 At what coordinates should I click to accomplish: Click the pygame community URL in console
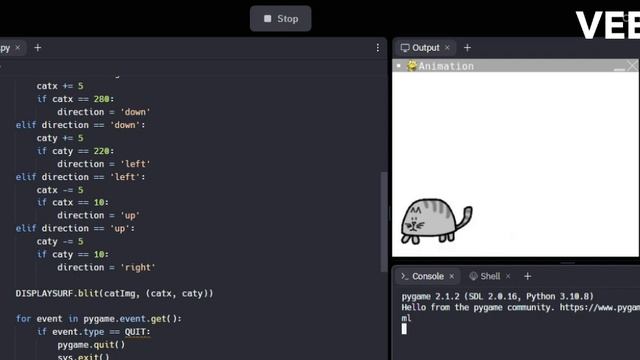600,307
